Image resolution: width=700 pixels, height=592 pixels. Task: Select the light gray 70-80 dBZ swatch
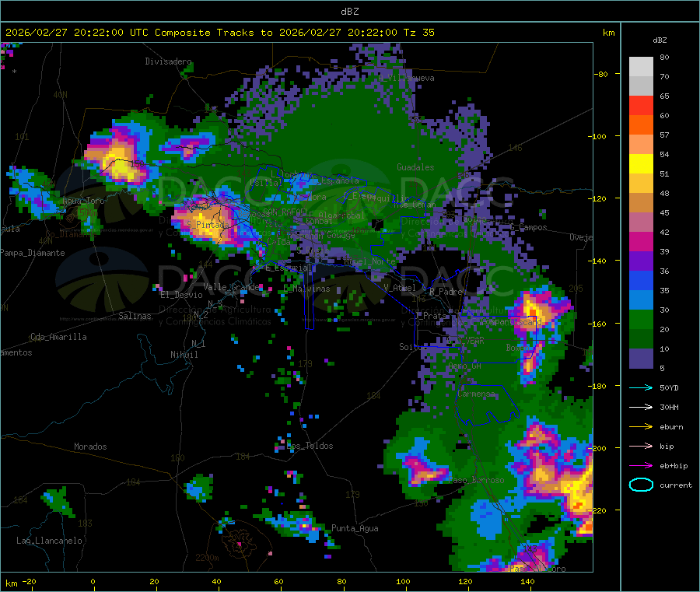641,67
